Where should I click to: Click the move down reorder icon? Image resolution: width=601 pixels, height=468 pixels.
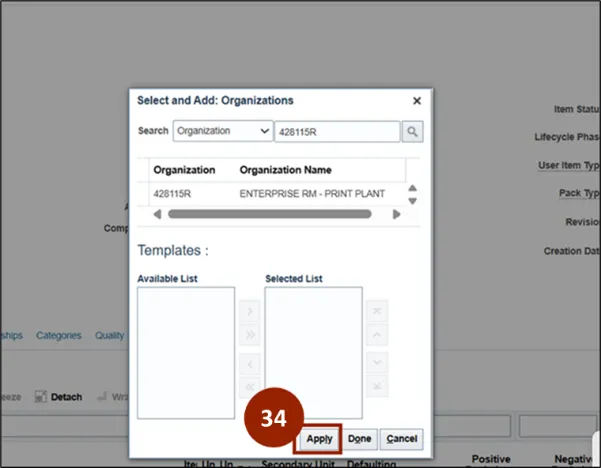click(x=377, y=362)
